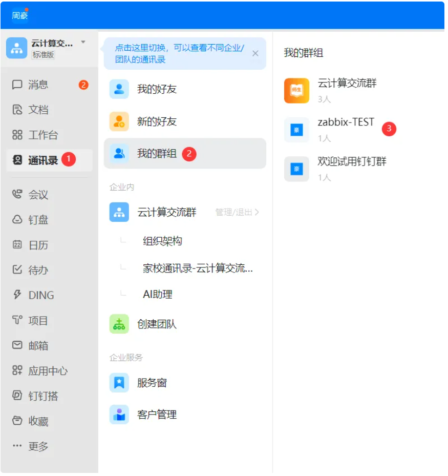Expand the 云计算交流 organization switcher dropdown

(x=83, y=43)
